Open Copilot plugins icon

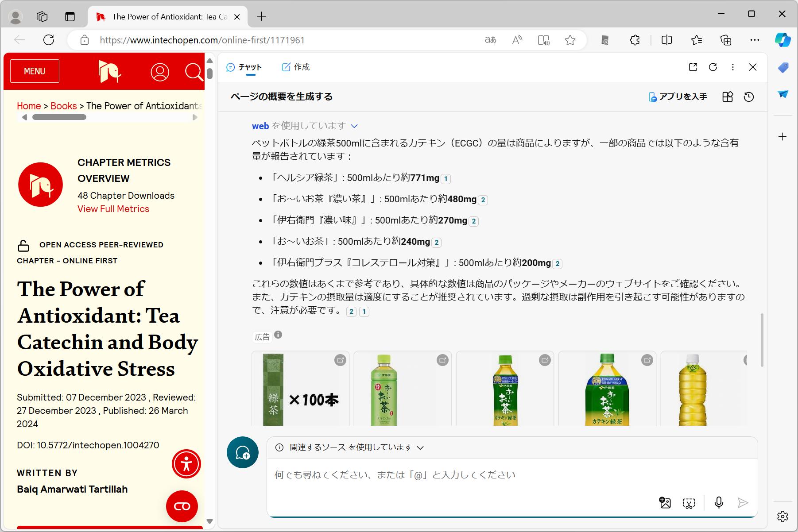click(x=728, y=97)
